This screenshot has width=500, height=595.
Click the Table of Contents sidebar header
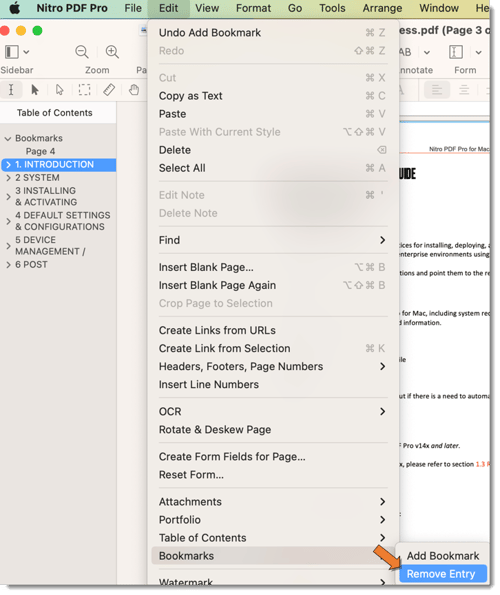point(55,113)
